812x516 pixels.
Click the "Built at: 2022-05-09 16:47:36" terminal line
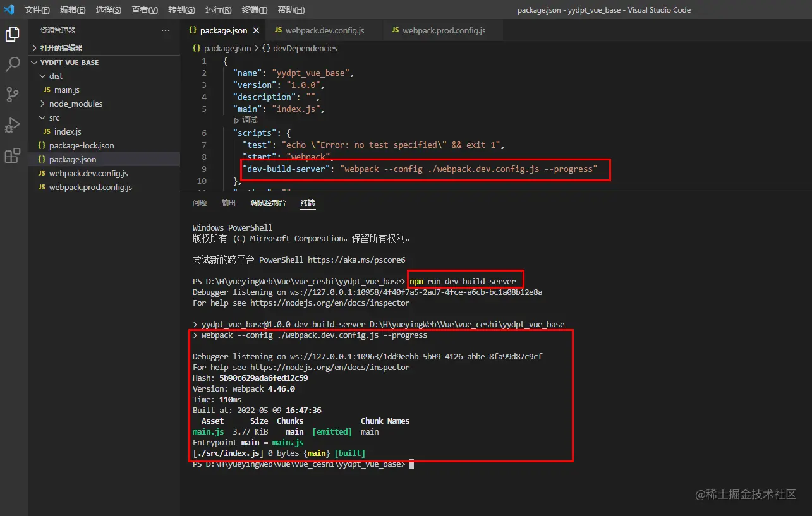point(257,410)
